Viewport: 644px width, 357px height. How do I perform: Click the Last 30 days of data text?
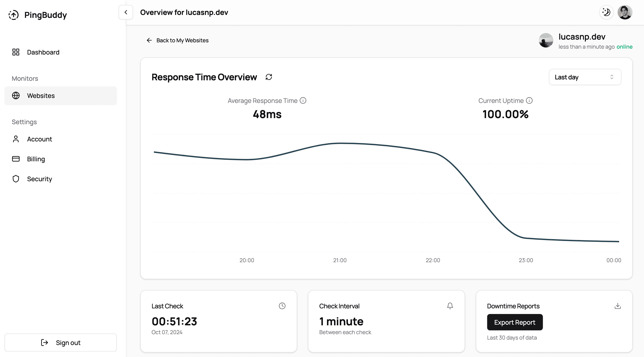tap(512, 338)
